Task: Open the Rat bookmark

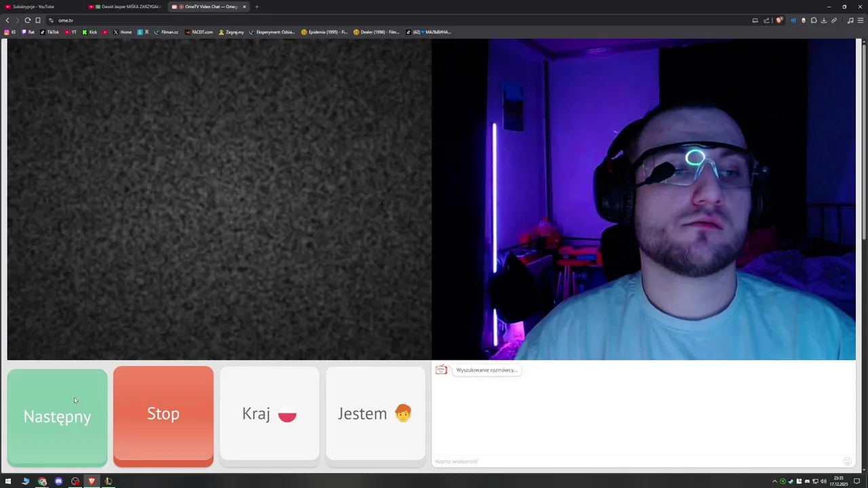Action: (28, 32)
